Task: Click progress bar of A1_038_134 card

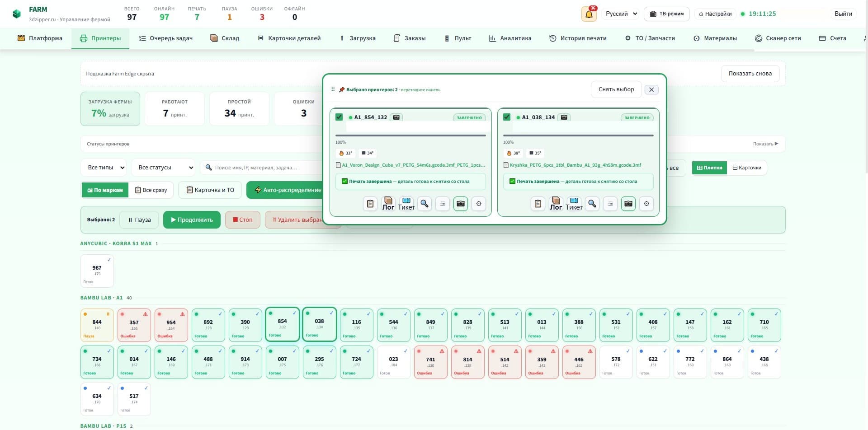Action: [578, 136]
